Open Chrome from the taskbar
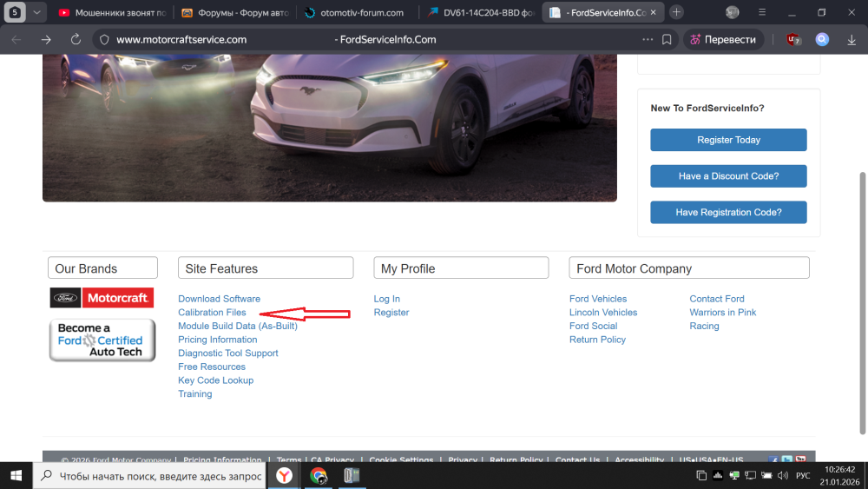 319,476
